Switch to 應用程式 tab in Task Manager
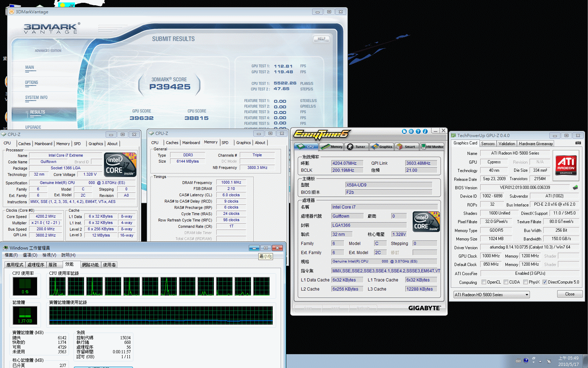 pos(15,265)
